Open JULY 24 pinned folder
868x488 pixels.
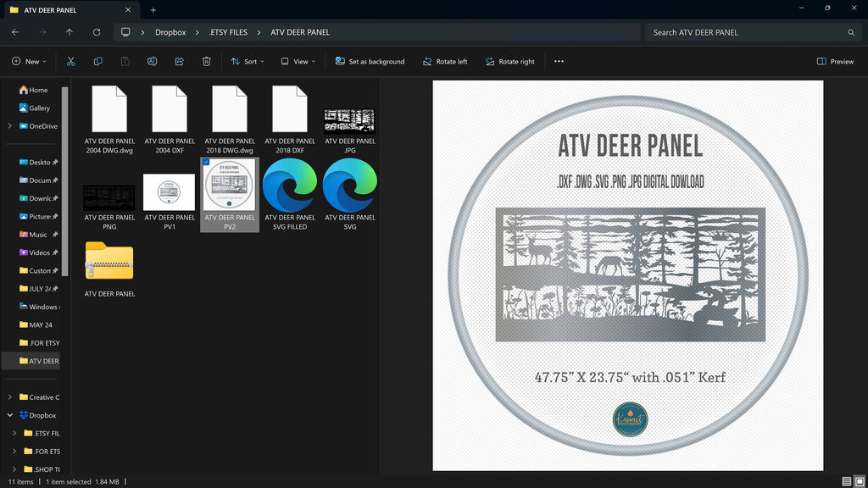click(x=34, y=289)
